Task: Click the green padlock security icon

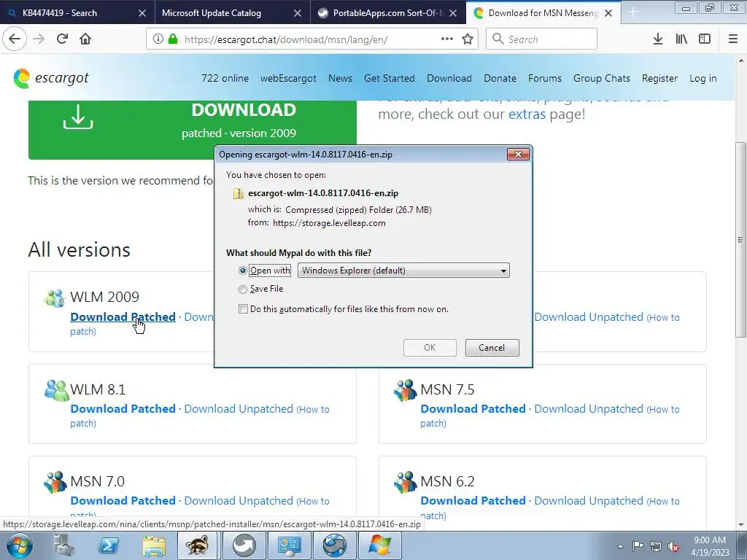Action: coord(173,39)
